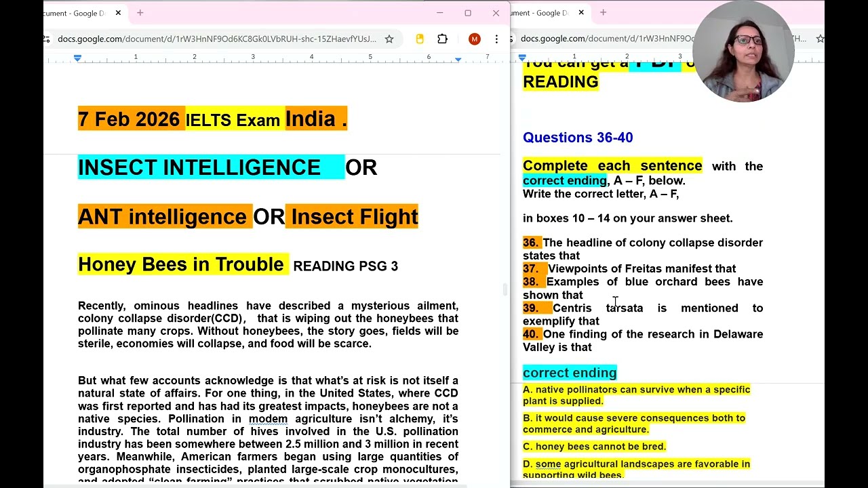Image resolution: width=868 pixels, height=488 pixels.
Task: View site information icon in left address bar
Action: (47, 39)
